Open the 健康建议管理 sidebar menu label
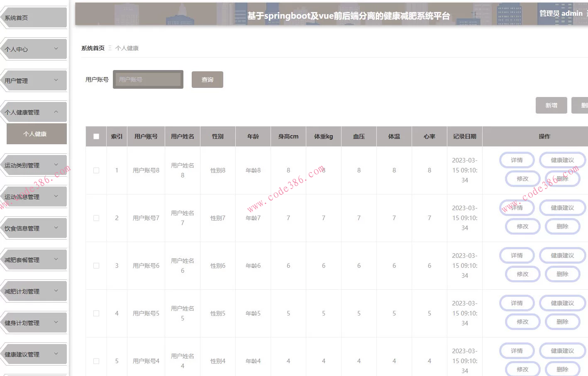The width and height of the screenshot is (588, 376). point(22,354)
